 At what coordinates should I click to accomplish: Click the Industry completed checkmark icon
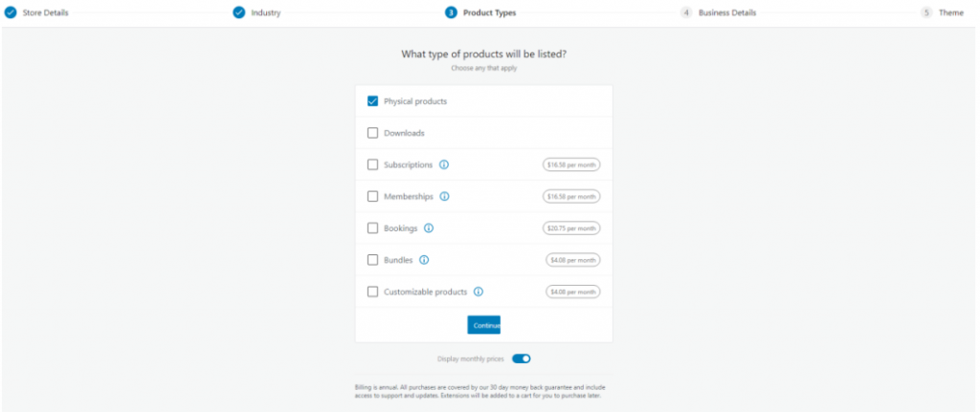pyautogui.click(x=238, y=12)
